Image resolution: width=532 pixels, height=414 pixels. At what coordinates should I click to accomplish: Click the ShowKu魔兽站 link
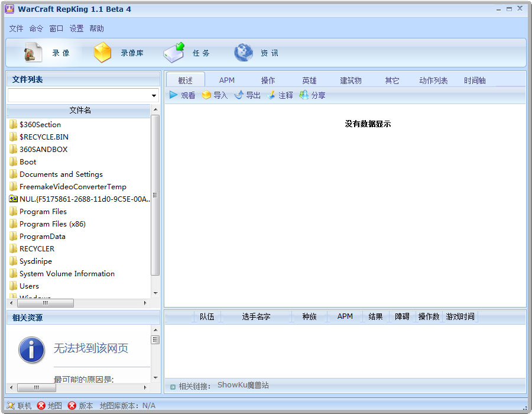click(243, 385)
